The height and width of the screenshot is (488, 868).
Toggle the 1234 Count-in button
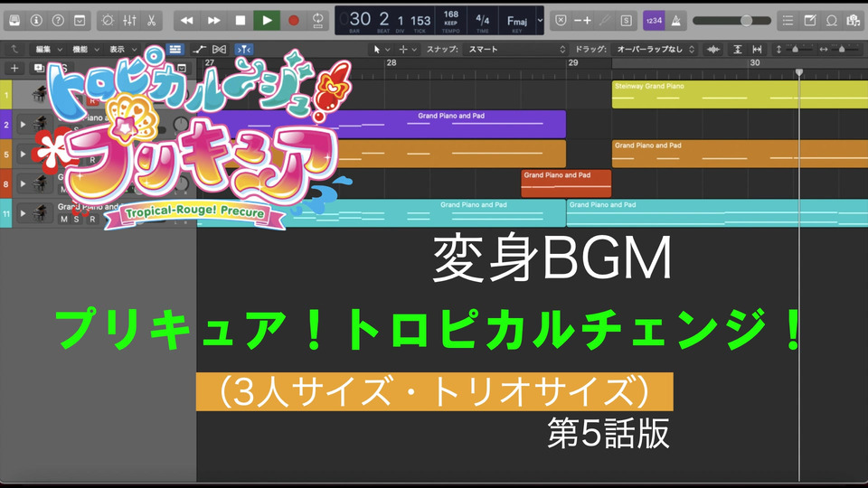(654, 21)
